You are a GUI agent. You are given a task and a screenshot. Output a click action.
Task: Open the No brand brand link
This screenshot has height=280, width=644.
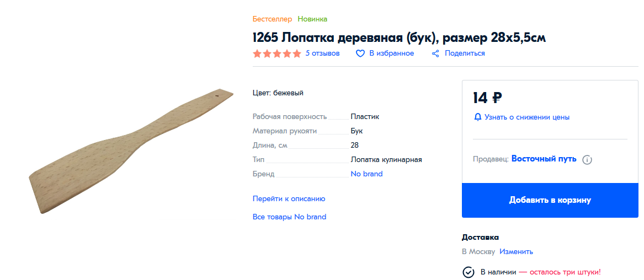[366, 174]
